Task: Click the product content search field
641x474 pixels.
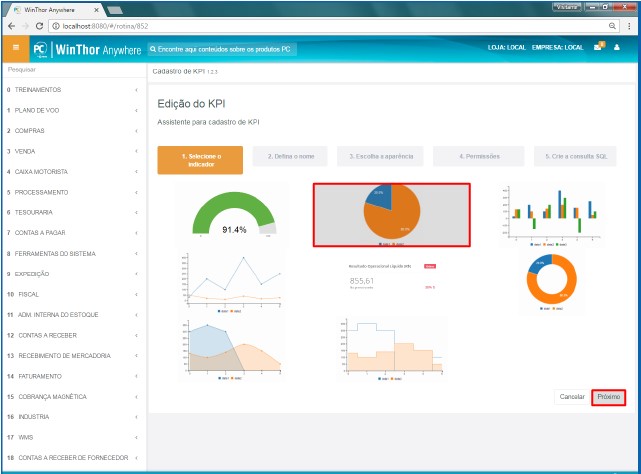Action: click(222, 49)
